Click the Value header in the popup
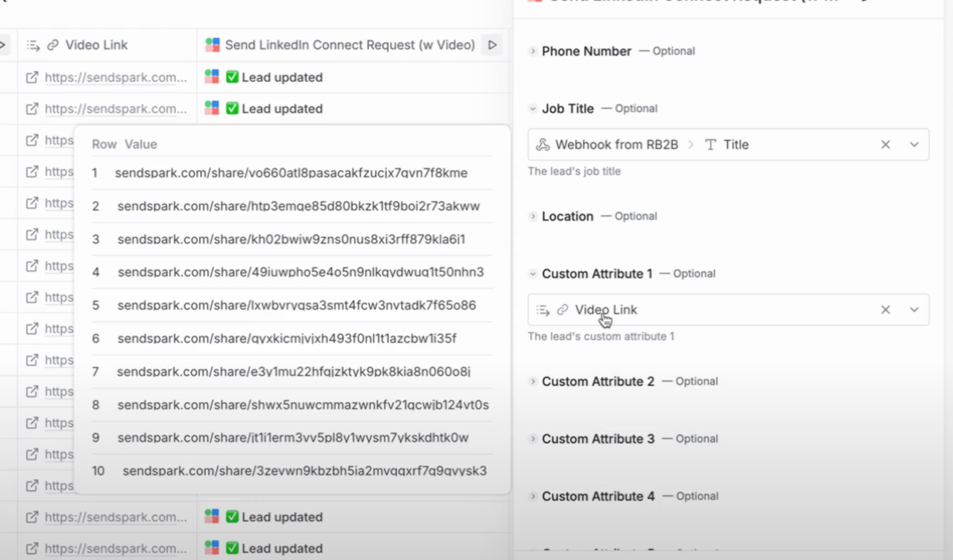Screen dimensions: 953x560 [141, 144]
